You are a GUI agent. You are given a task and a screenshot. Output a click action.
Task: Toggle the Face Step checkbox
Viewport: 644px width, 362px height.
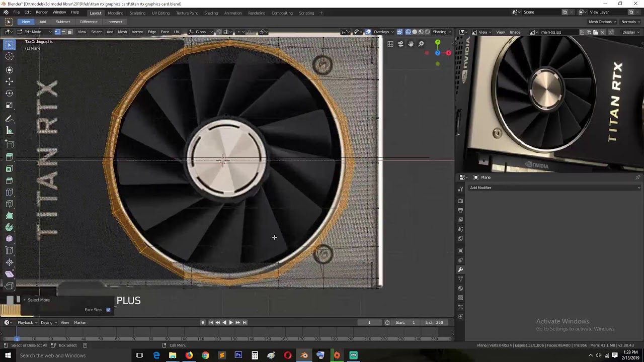108,310
